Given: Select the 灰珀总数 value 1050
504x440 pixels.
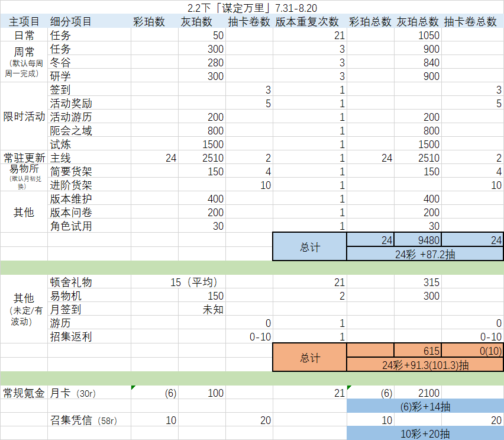Looking at the screenshot, I should click(x=418, y=35).
